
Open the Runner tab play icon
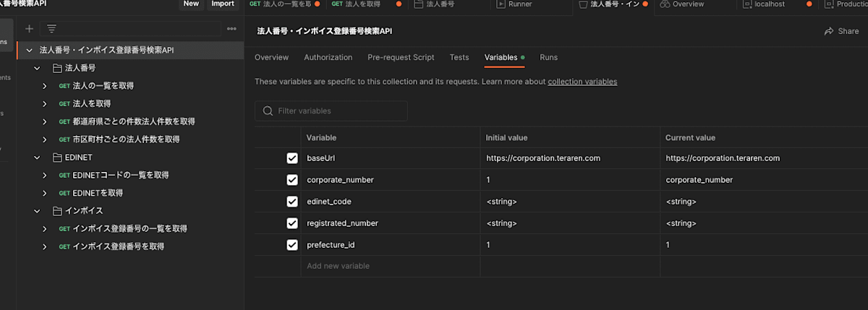click(501, 4)
